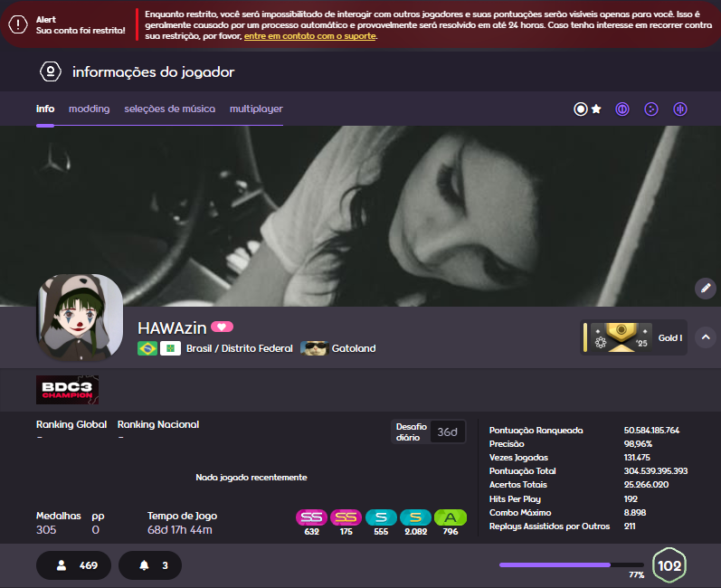This screenshot has height=588, width=721.
Task: Click the Pontuação Ranqueada value 50.584.185.764
Action: point(651,431)
